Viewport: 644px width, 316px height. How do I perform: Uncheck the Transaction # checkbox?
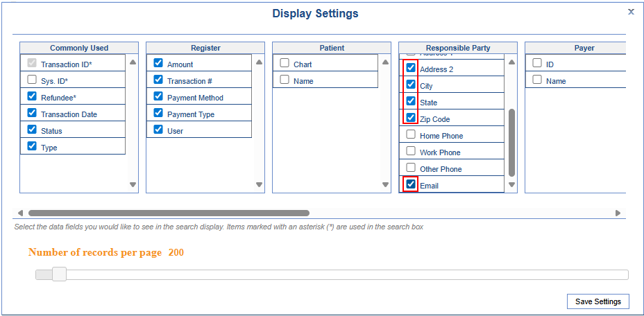(x=158, y=80)
